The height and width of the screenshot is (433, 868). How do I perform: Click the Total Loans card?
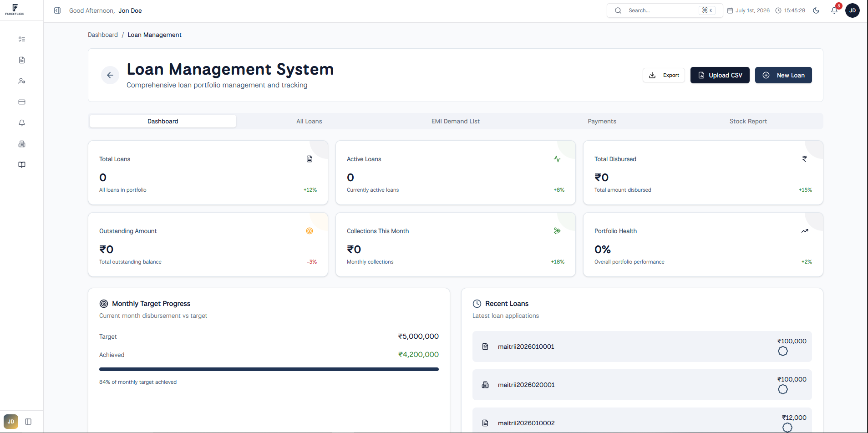[208, 173]
